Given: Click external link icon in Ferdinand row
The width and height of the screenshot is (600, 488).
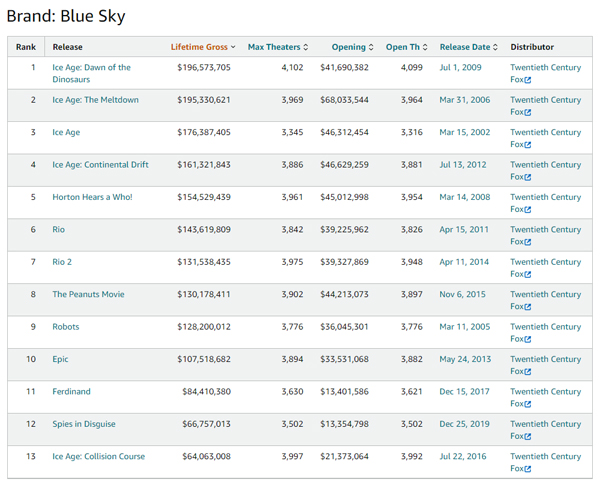Looking at the screenshot, I should (528, 404).
